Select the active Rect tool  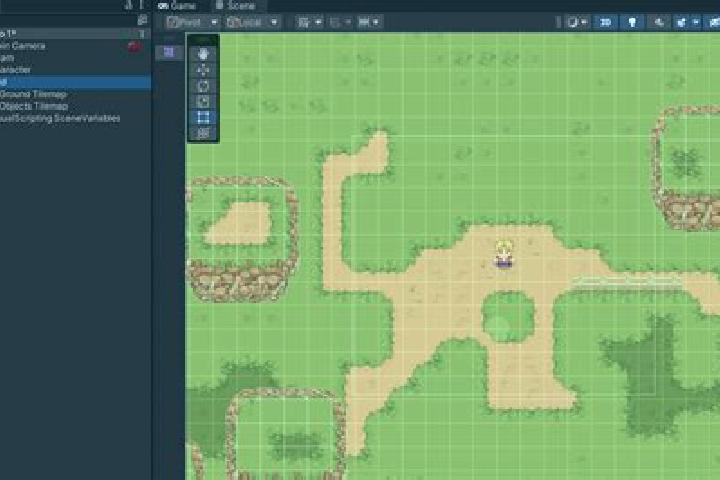point(203,118)
